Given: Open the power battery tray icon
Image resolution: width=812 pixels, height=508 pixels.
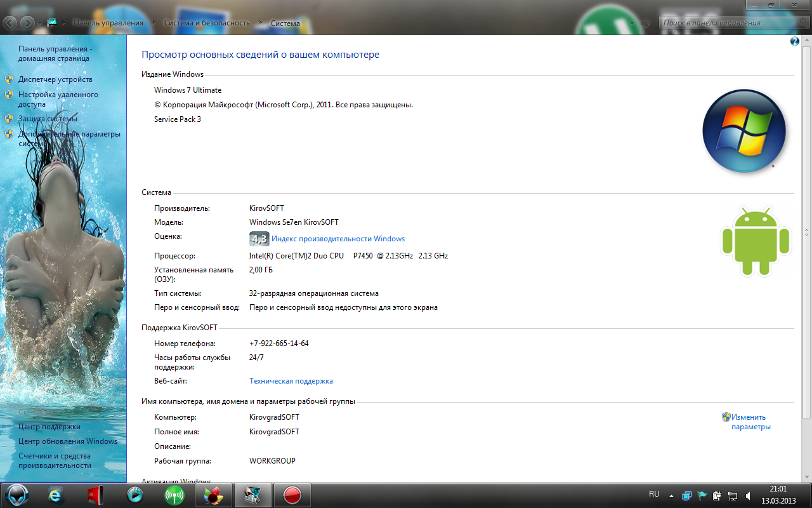Looking at the screenshot, I should (x=717, y=495).
